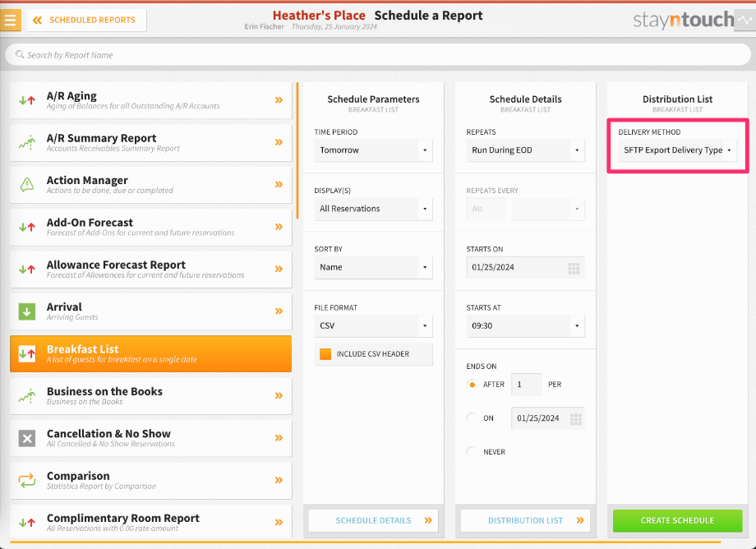The height and width of the screenshot is (549, 756).
Task: Click the Add-On Forecast arrows icon
Action: pos(27,227)
